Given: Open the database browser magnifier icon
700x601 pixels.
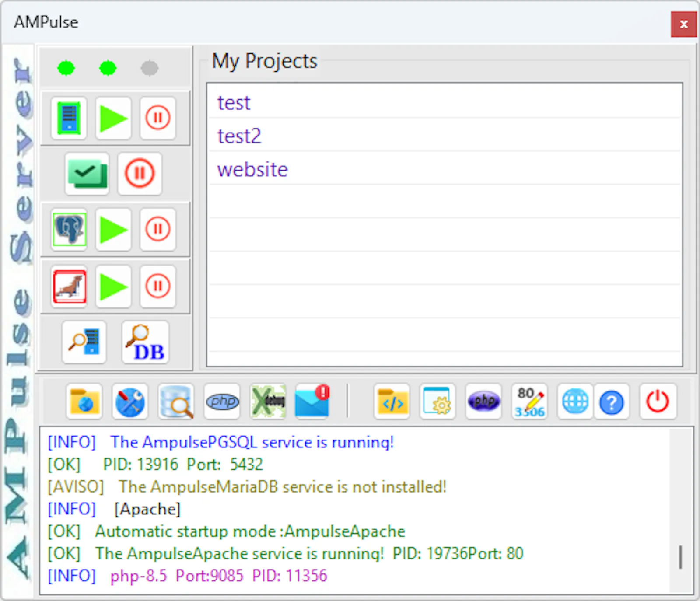Looking at the screenshot, I should (x=176, y=402).
